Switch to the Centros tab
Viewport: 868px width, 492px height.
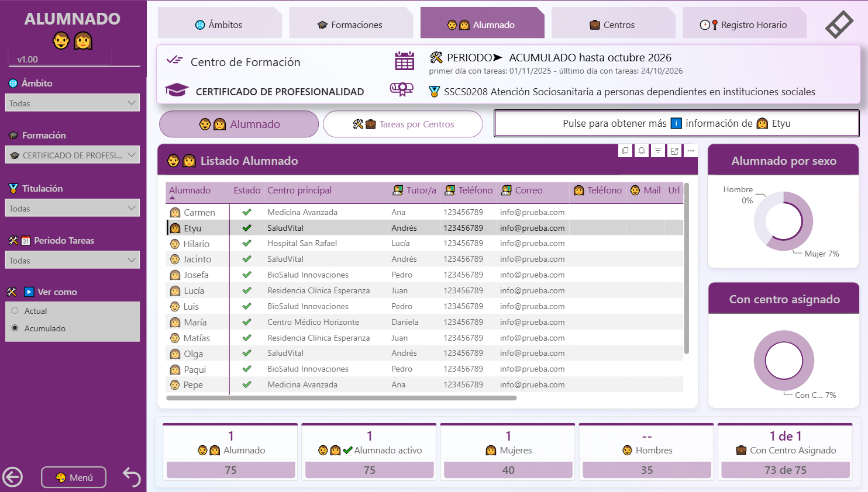tap(612, 25)
